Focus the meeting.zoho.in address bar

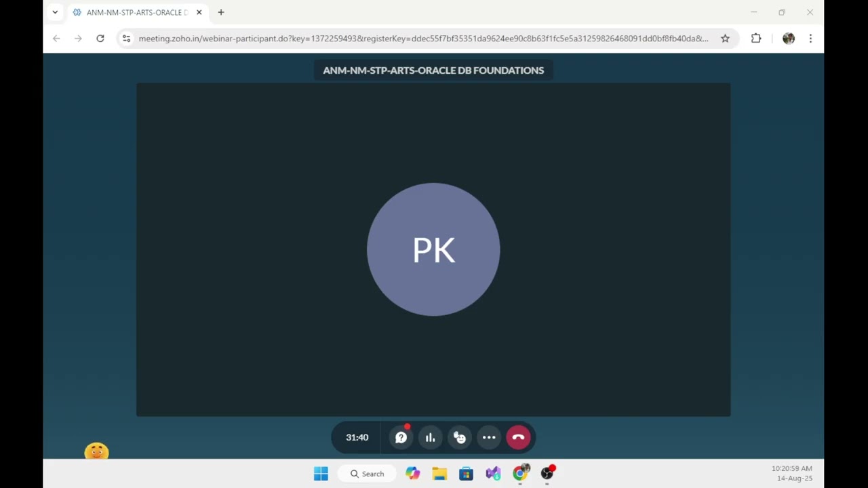pyautogui.click(x=423, y=39)
